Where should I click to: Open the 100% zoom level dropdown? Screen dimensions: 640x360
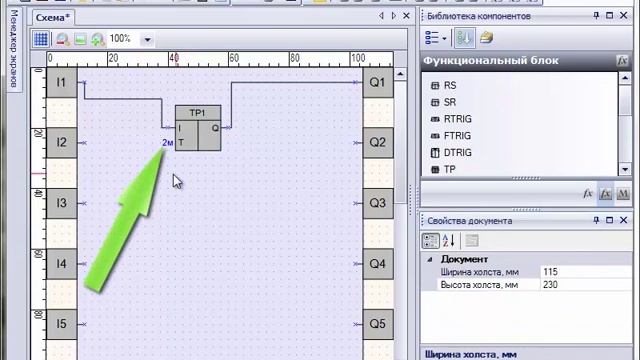(147, 40)
